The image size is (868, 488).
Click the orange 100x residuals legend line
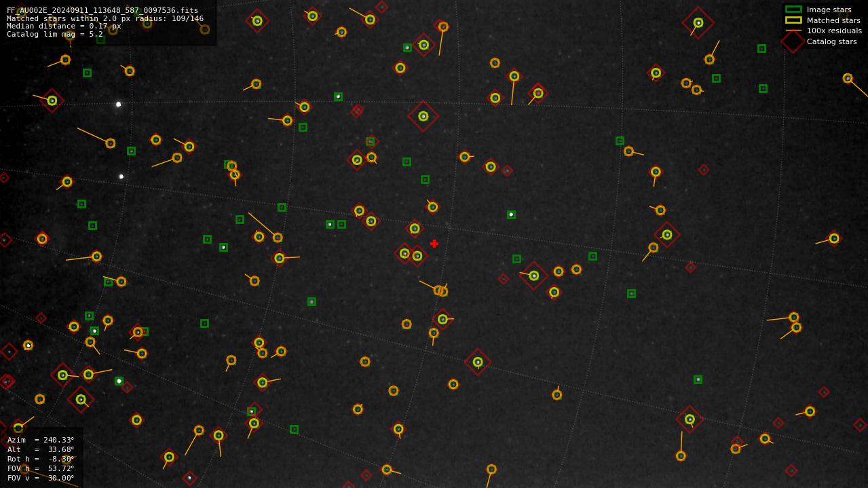(793, 31)
